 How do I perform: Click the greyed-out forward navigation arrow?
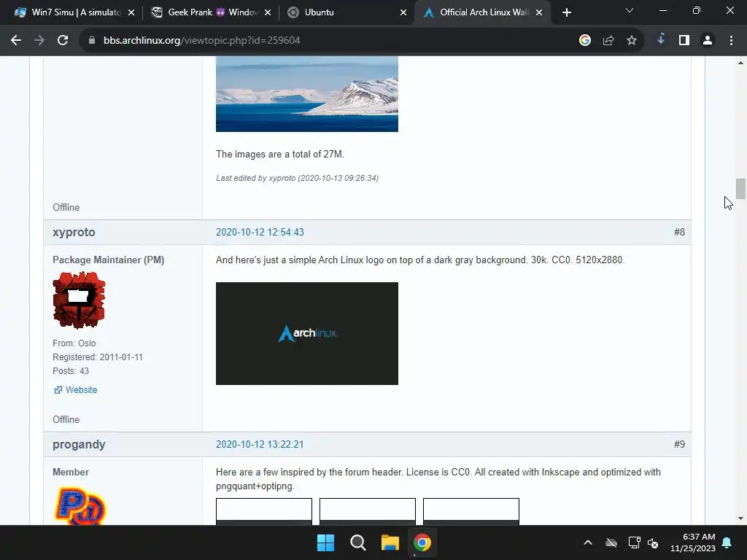(39, 41)
